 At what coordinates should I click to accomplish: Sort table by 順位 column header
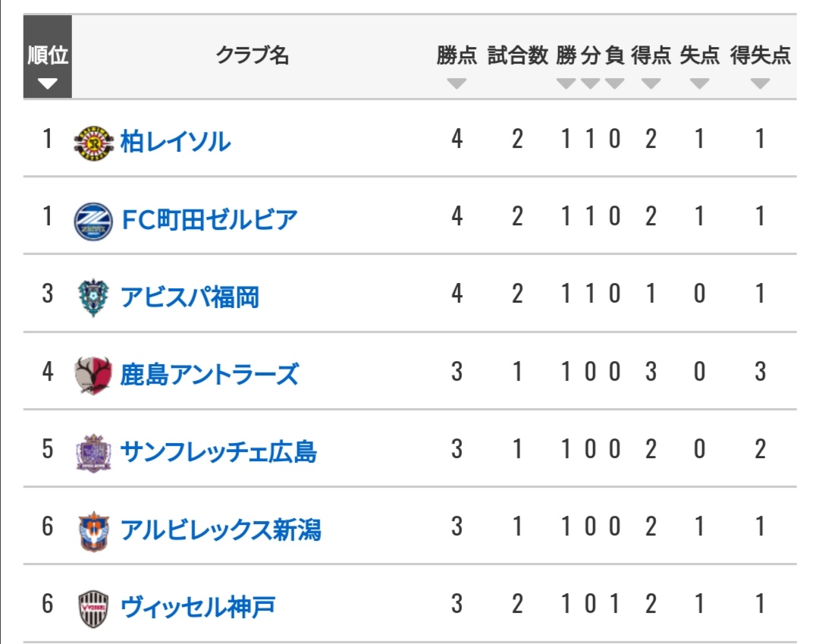click(x=48, y=56)
